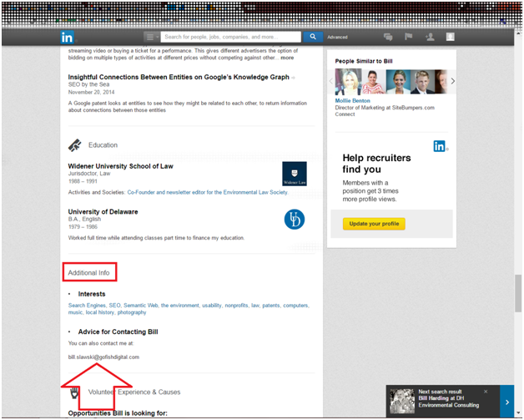Open University of Delaware school page

(x=103, y=212)
